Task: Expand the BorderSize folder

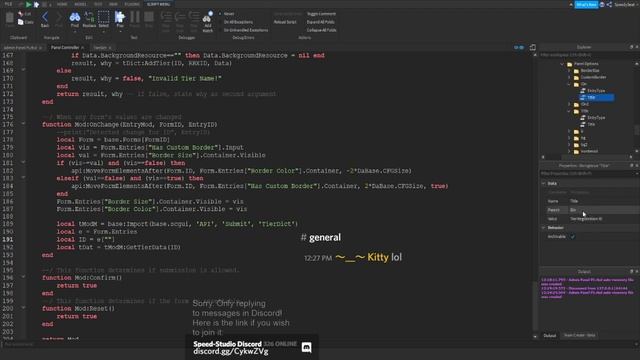Action: point(569,71)
